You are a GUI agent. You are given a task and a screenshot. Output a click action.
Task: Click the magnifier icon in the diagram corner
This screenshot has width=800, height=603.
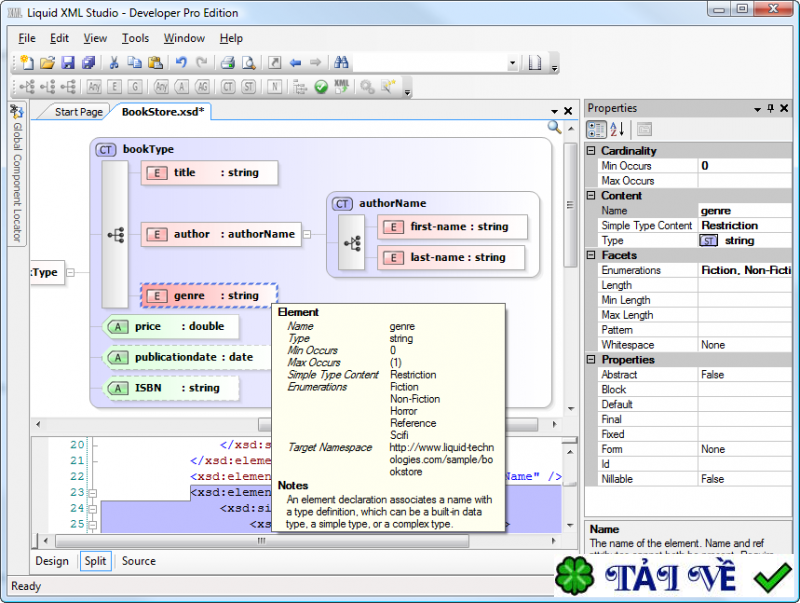click(554, 127)
